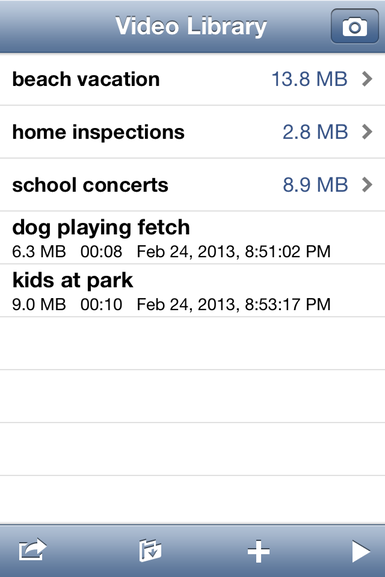Tap the share export icon
Viewport: 385px width, 577px height.
[x=32, y=550]
